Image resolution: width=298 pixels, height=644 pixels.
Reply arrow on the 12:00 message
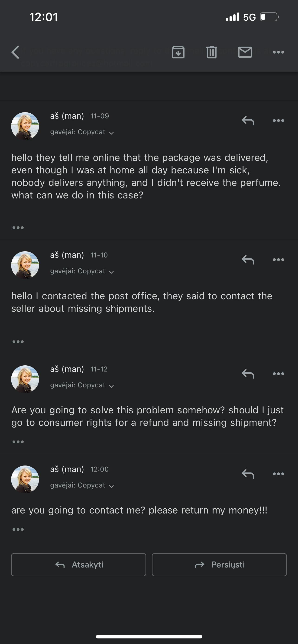pos(248,474)
